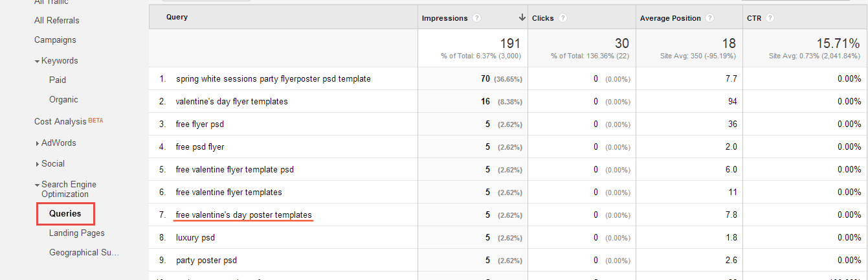Image resolution: width=868 pixels, height=280 pixels.
Task: Click the Impressions sort arrow
Action: (522, 18)
